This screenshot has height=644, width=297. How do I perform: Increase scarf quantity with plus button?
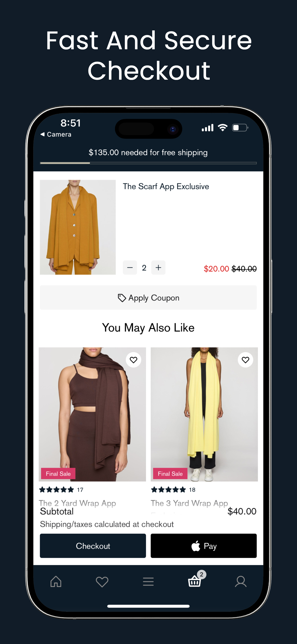pyautogui.click(x=158, y=267)
